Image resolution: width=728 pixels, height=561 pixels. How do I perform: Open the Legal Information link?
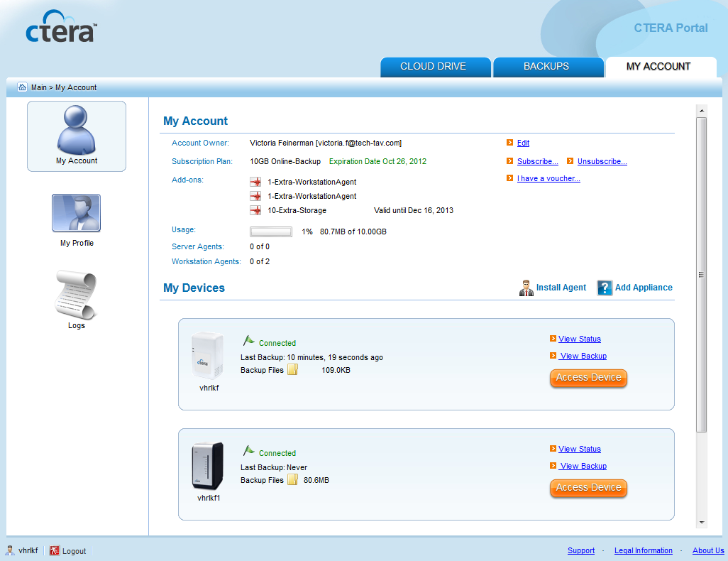[644, 551]
